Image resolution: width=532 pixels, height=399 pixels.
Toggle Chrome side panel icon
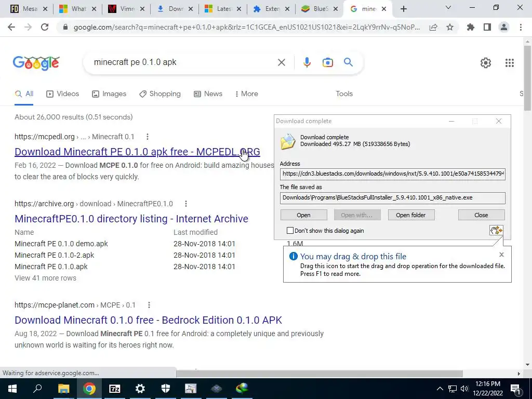[487, 27]
